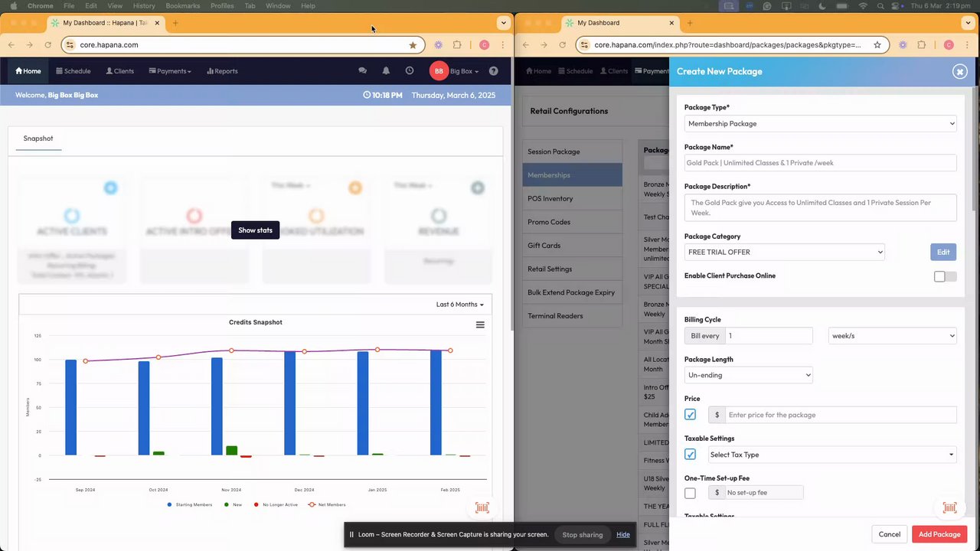Open Session Package in Retail Configurations sidebar

[572, 152]
